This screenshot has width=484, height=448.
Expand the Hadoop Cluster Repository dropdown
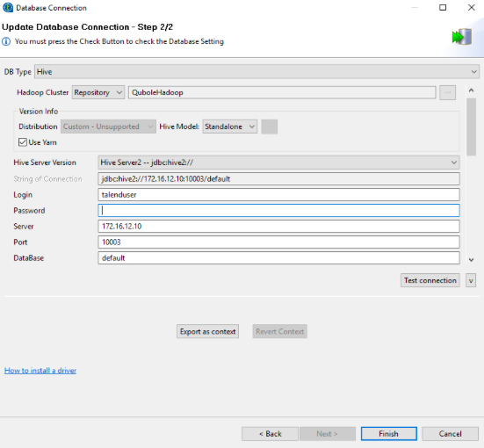[x=98, y=92]
